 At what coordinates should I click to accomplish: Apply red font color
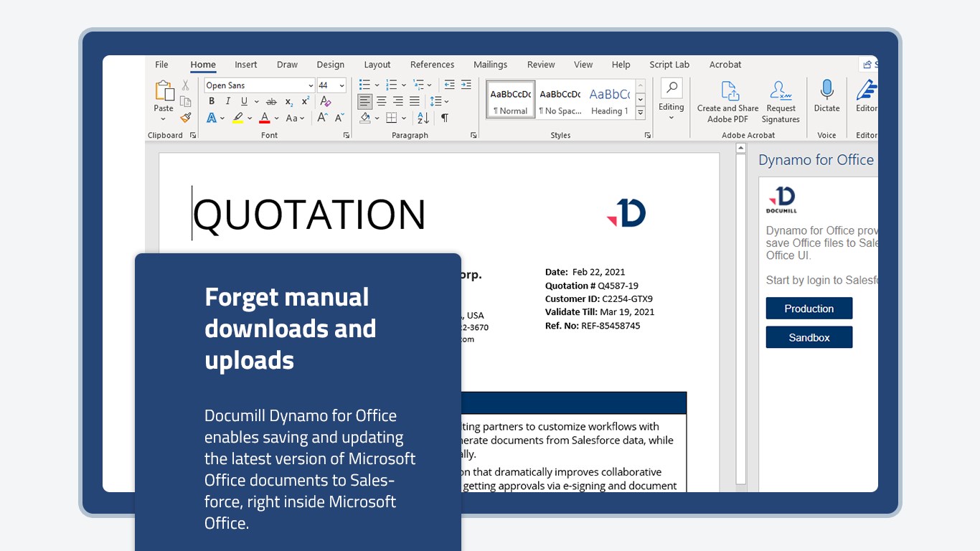tap(265, 118)
